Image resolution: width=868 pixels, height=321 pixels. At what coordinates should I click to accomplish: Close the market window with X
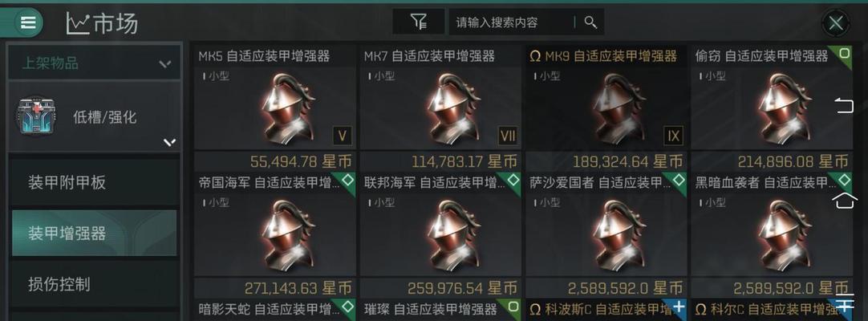coord(835,23)
